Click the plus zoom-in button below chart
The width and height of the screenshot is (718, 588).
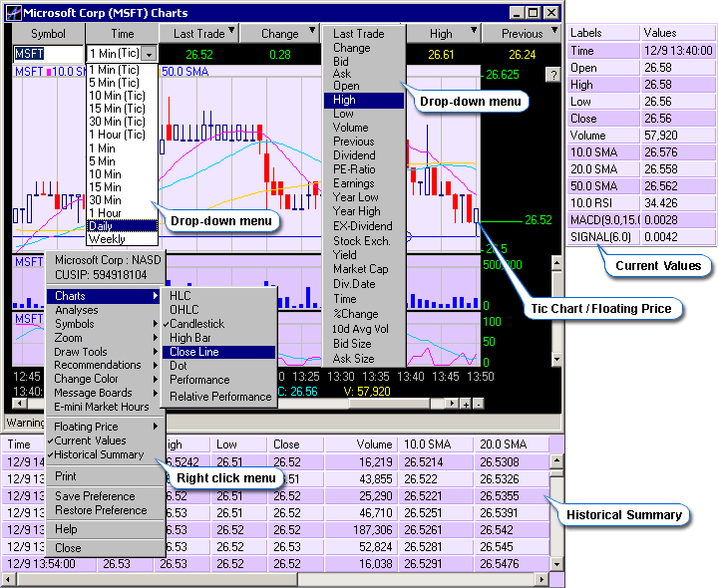tap(465, 404)
